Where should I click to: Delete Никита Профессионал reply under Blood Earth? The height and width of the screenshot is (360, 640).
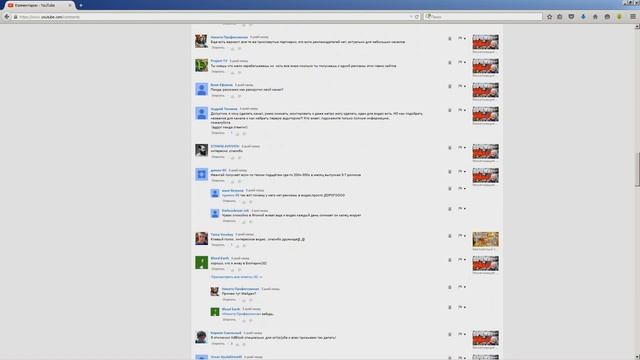point(450,287)
